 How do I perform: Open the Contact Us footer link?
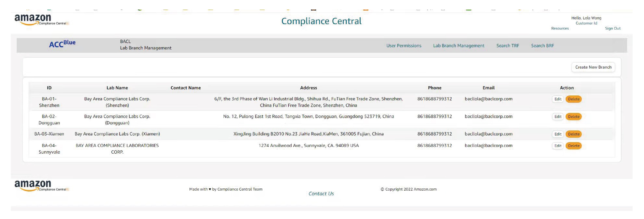click(x=321, y=194)
